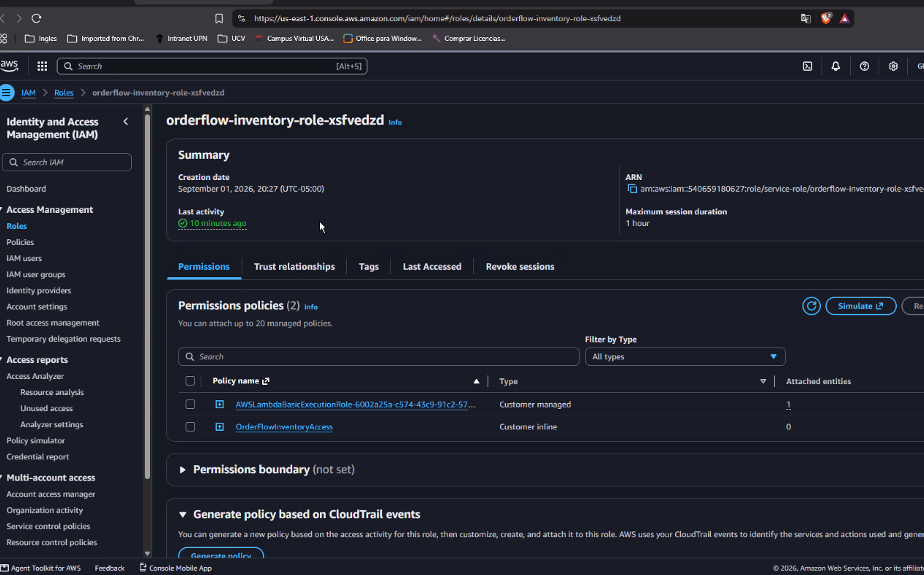
Task: Click the browser forward arrow
Action: click(x=19, y=18)
